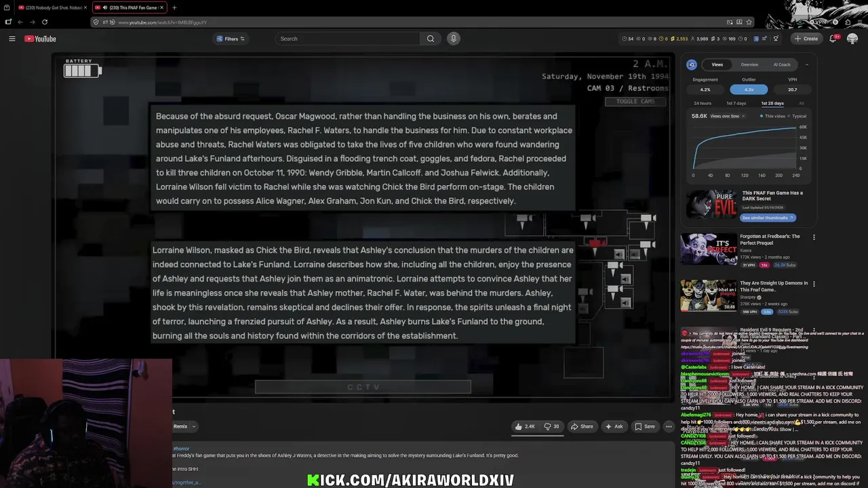
Task: Click the Outlier 4.3x pill
Action: click(x=749, y=89)
